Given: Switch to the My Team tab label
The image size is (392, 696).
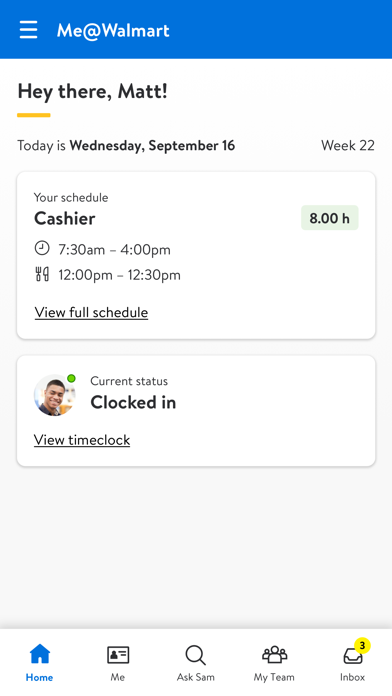Looking at the screenshot, I should tap(274, 677).
